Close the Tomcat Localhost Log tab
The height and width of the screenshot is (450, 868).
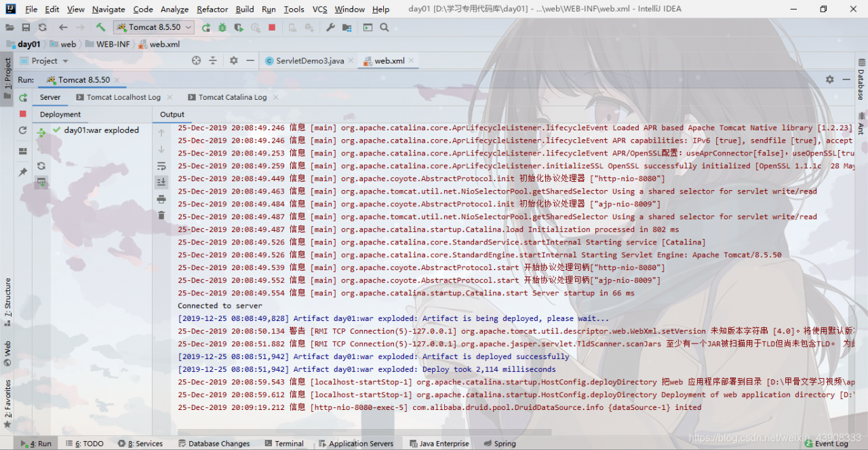tap(169, 98)
